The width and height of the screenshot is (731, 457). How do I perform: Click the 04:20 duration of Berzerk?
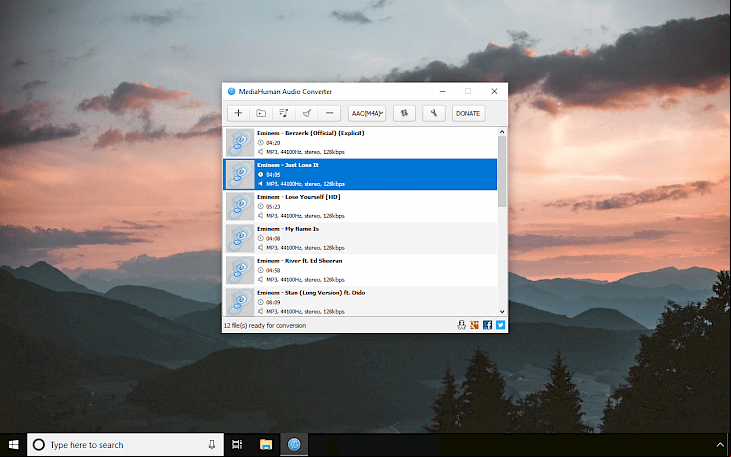click(273, 143)
